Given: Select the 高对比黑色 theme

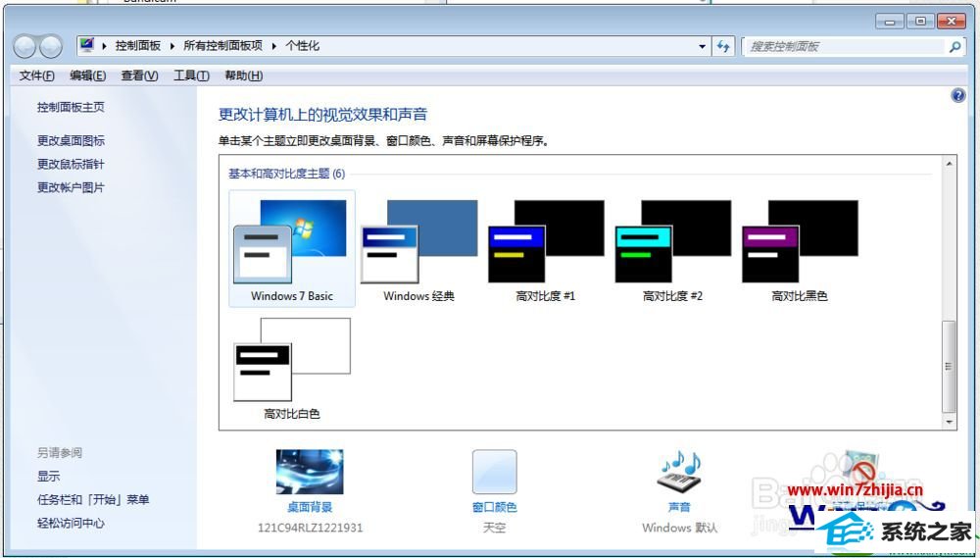Looking at the screenshot, I should click(800, 249).
